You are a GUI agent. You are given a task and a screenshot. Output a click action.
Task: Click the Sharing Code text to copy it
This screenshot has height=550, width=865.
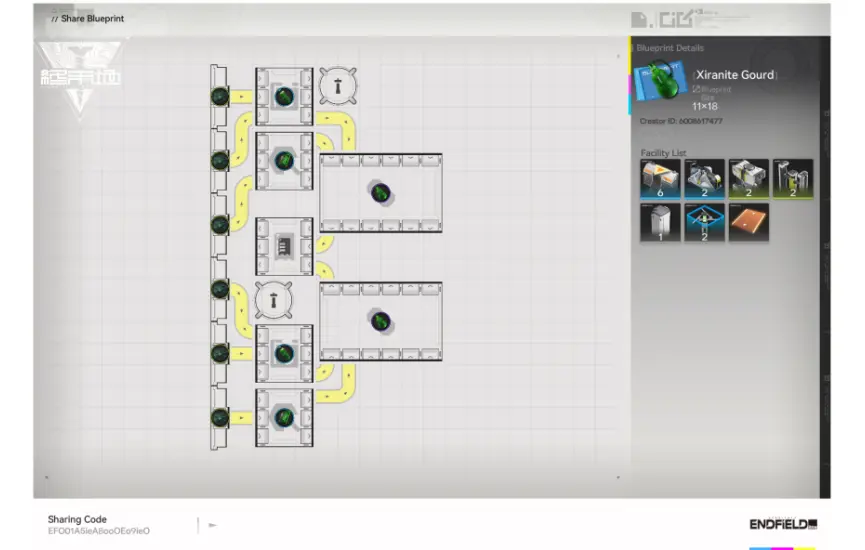98,531
